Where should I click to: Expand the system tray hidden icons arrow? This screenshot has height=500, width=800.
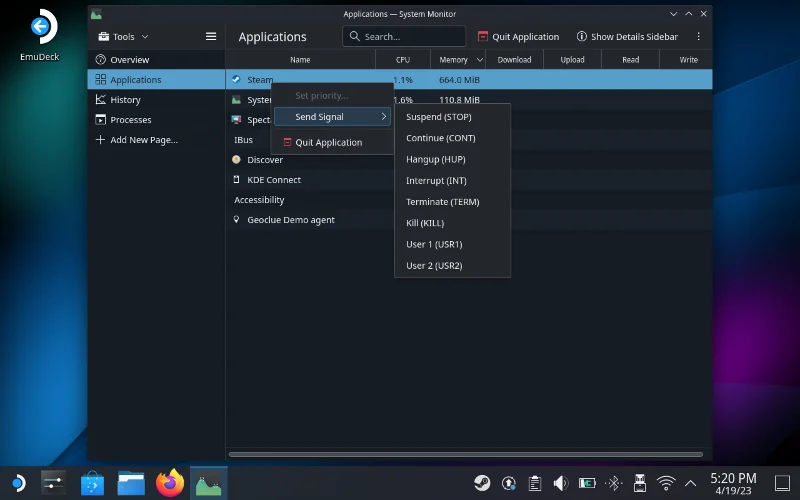point(692,483)
